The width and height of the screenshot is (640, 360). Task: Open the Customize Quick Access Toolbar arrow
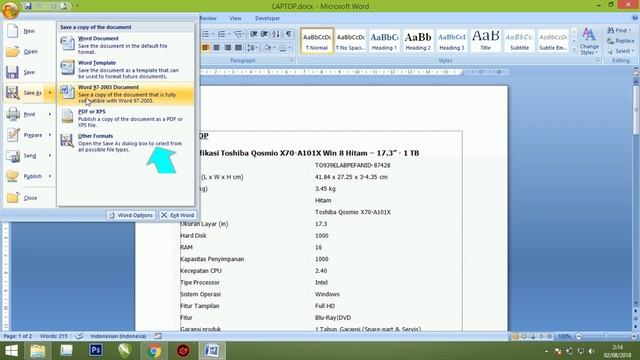77,6
